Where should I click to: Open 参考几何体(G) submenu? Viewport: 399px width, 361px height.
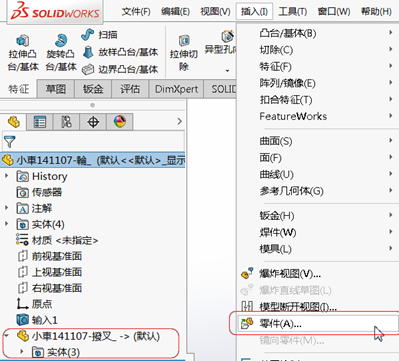[x=318, y=191]
